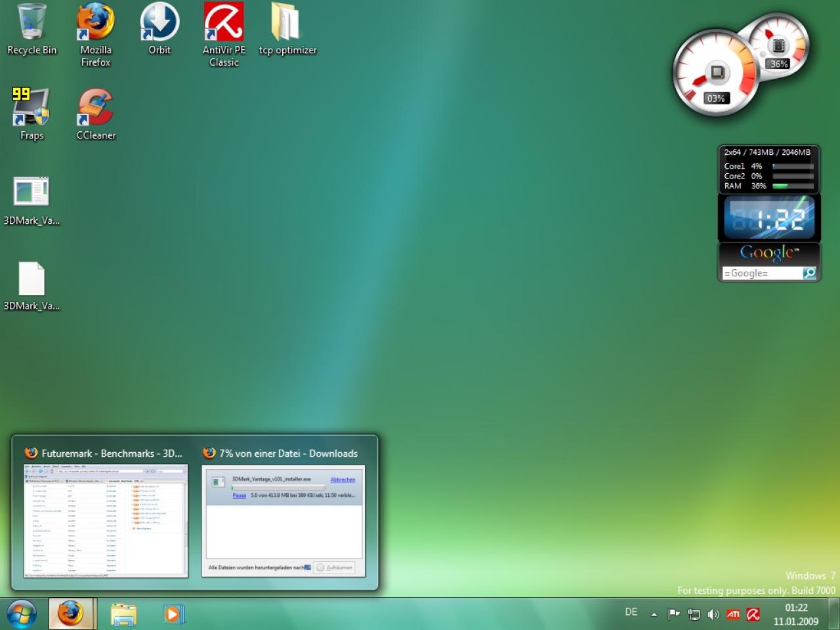Click the 3DMark_Vantage_v101_installer.exe filename in the Downloads preview
Screen dimensions: 840x630
271,479
